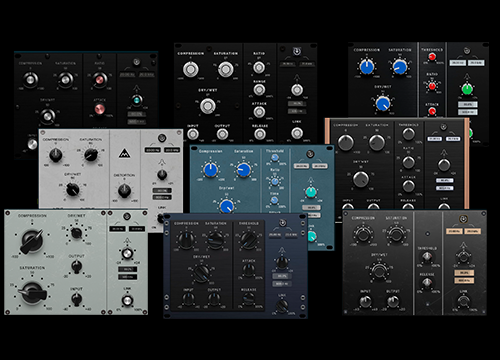Image resolution: width=500 pixels, height=360 pixels.
Task: Click Dry/Wet knob on pink-knob black panel
Action: click(x=48, y=116)
